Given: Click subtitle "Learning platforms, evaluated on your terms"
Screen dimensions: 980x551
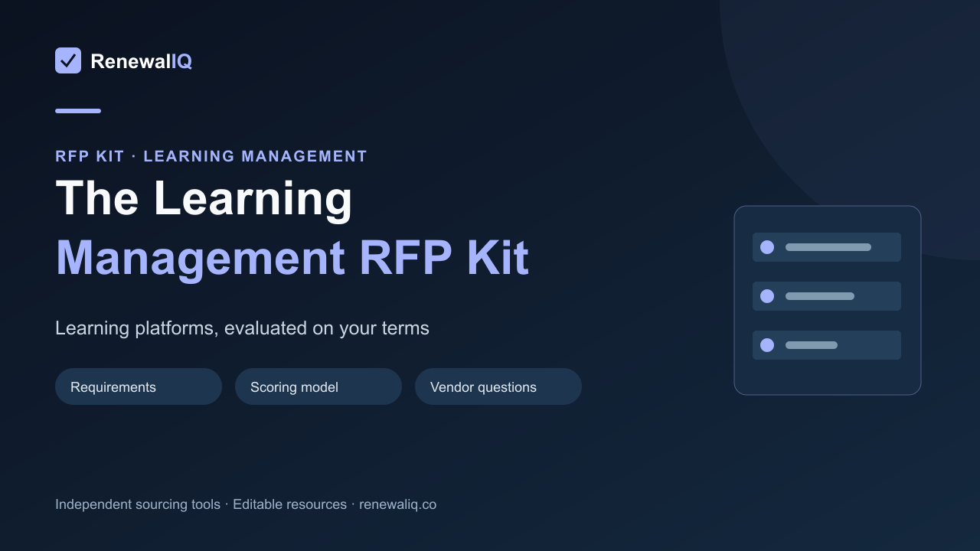Looking at the screenshot, I should coord(242,328).
